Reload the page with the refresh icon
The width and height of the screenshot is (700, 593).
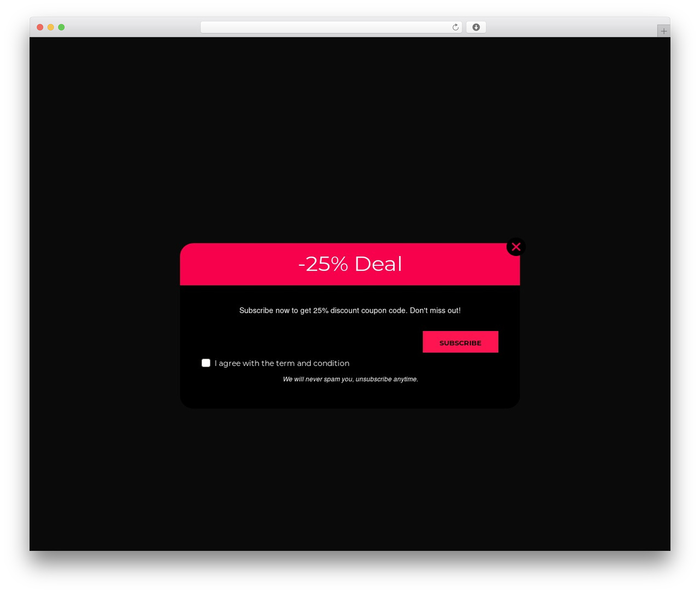coord(455,27)
